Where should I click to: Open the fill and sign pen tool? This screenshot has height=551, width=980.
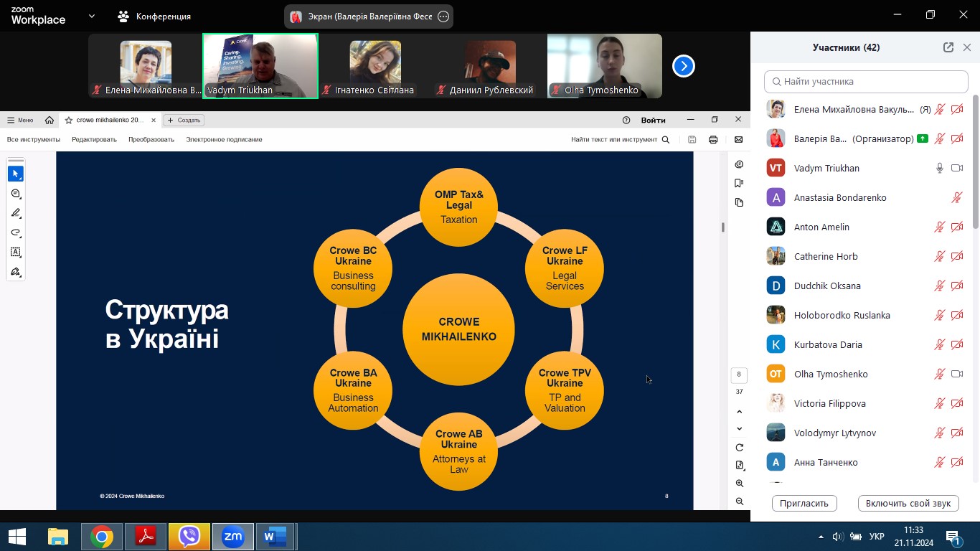(x=16, y=272)
